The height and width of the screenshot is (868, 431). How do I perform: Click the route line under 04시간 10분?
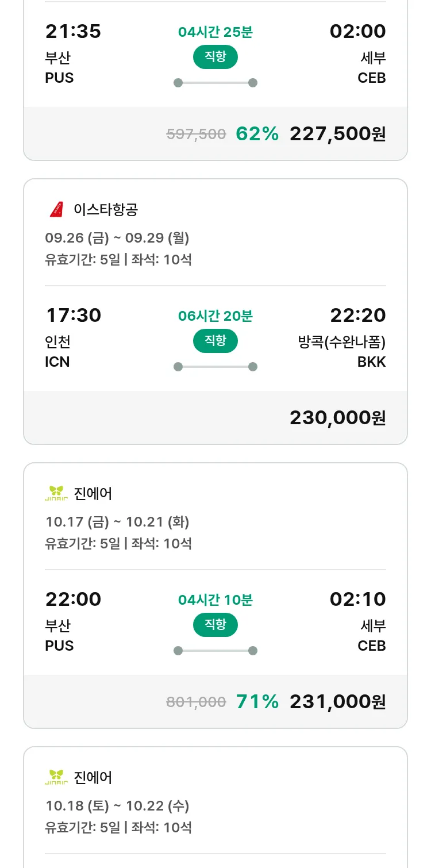(x=215, y=651)
